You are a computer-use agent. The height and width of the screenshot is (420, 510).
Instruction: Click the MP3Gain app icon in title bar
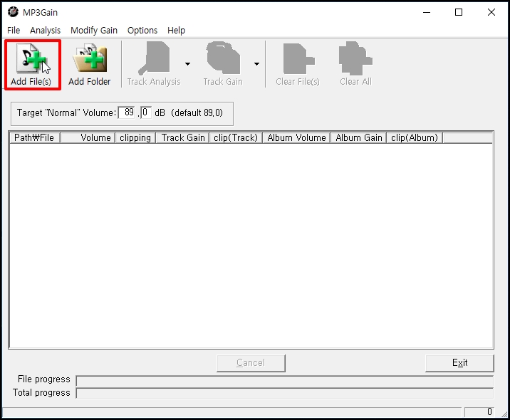pos(13,12)
